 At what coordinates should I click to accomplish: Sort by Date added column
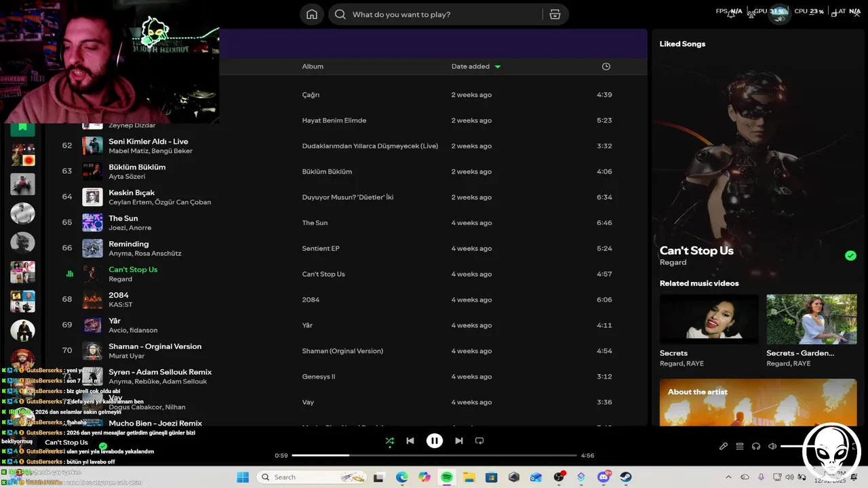(x=471, y=66)
